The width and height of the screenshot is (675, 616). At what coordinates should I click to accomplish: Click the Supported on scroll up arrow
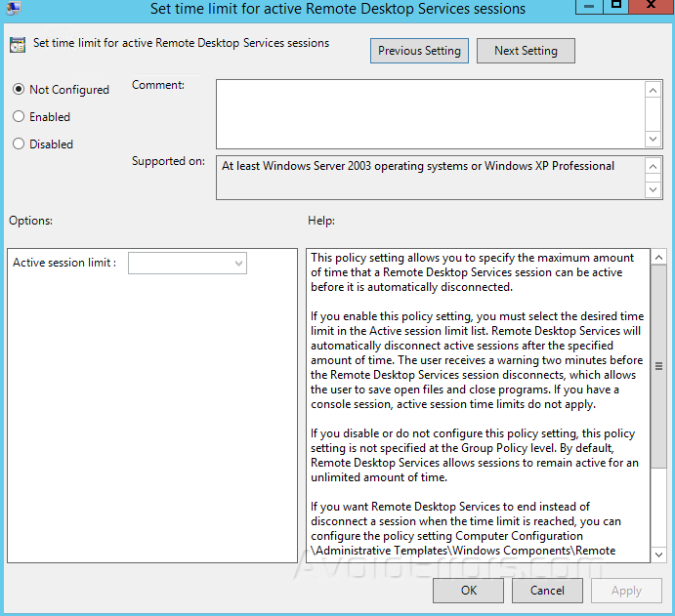[654, 166]
